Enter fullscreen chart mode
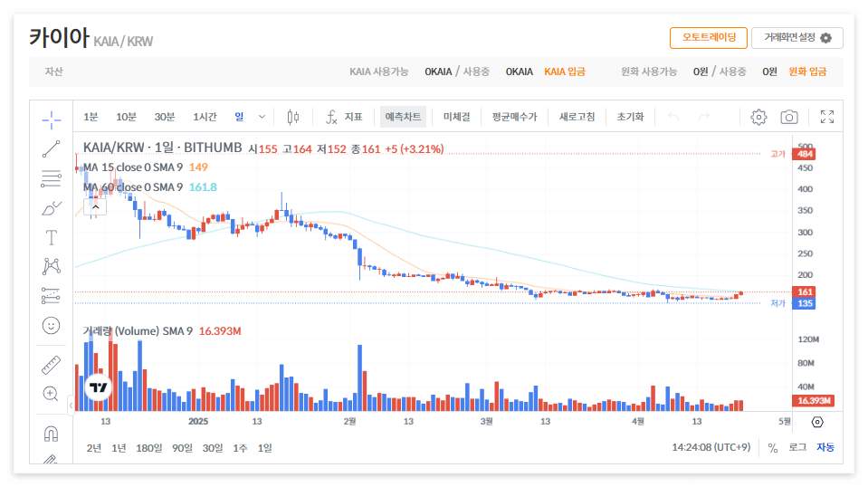 [x=827, y=117]
